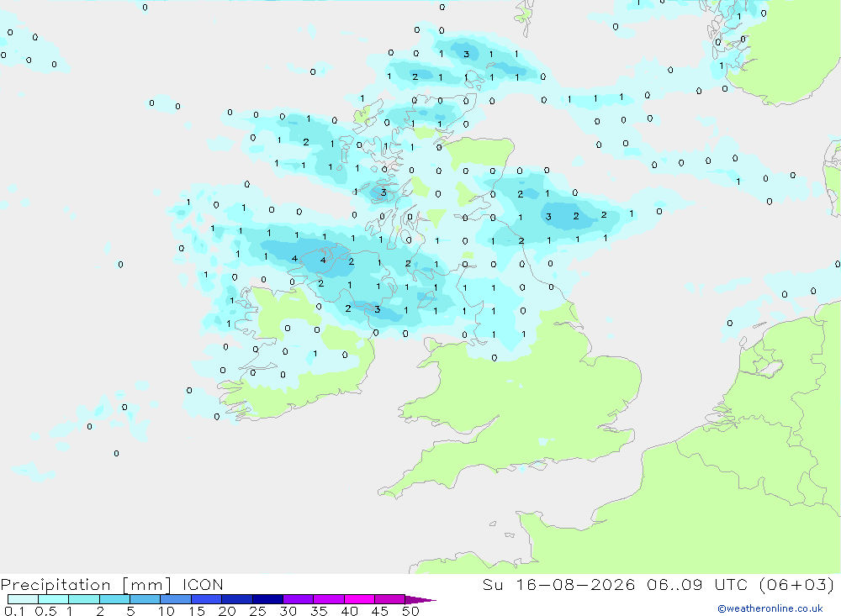Screen dimensions: 841x616
Task: Click the arrow tip at the end of the color scale
Action: 421,599
